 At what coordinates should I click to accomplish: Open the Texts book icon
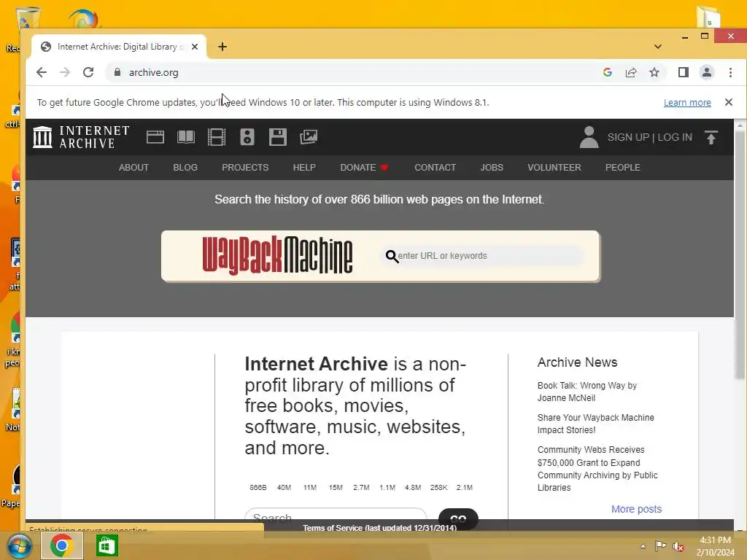(x=186, y=137)
